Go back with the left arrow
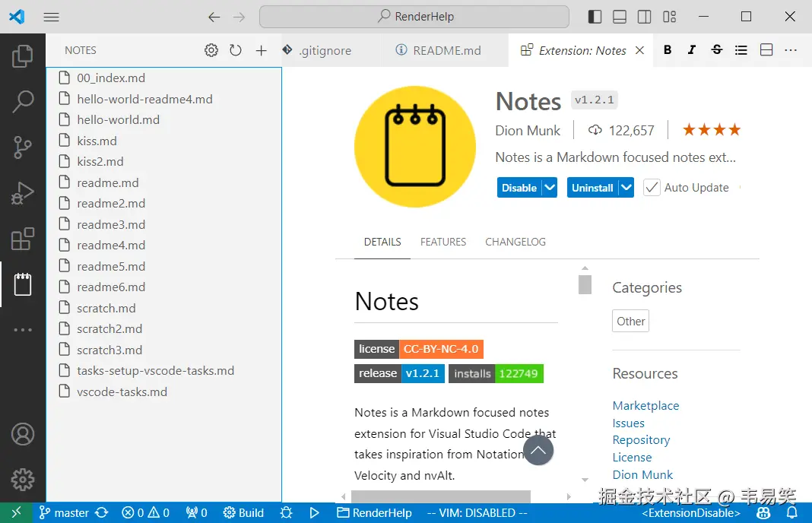 (214, 17)
